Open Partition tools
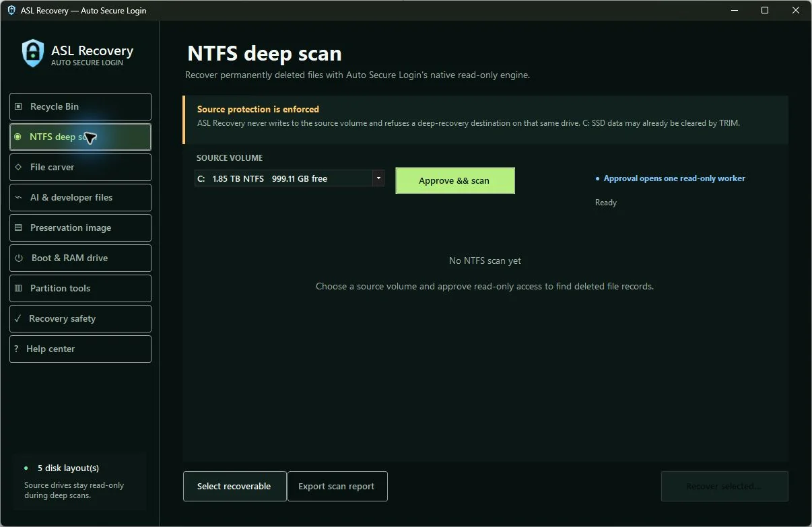 [80, 288]
